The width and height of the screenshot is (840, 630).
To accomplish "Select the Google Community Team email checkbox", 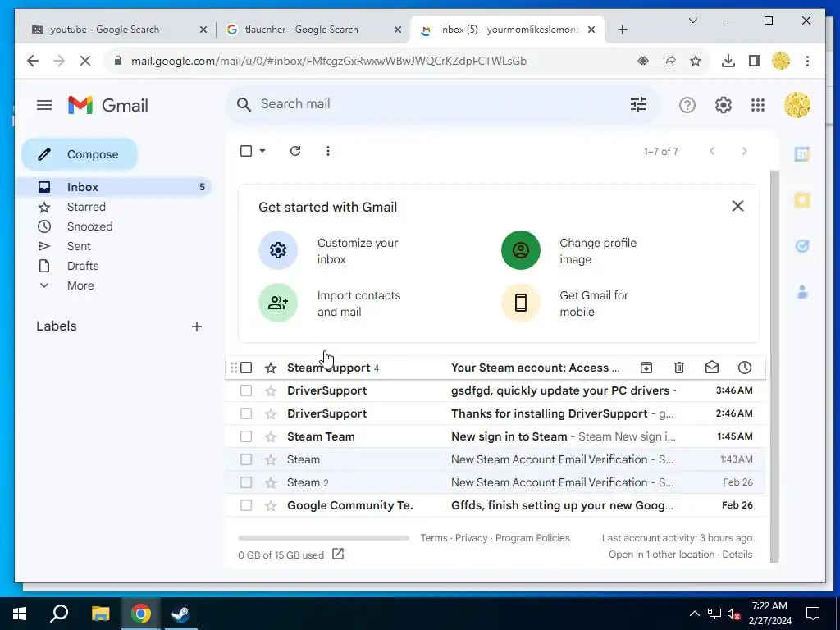I will [246, 505].
